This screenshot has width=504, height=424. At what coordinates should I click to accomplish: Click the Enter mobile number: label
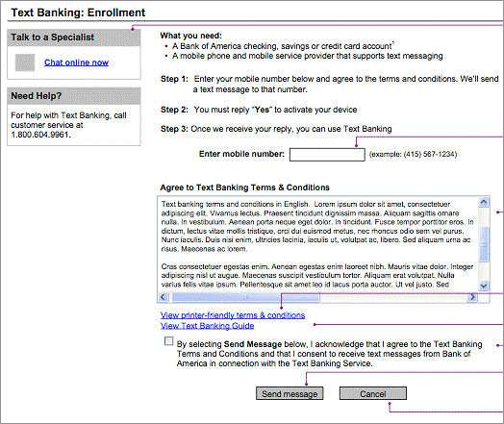click(241, 154)
